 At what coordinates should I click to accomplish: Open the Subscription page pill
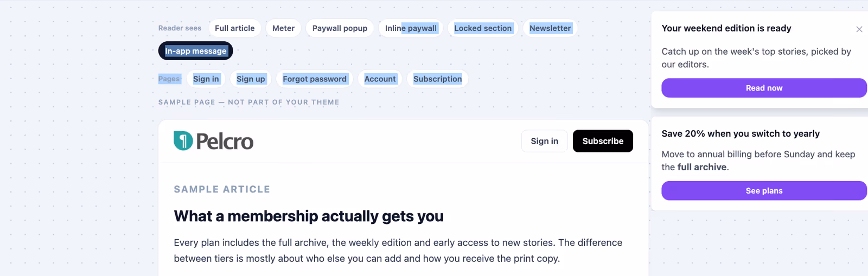(x=438, y=79)
